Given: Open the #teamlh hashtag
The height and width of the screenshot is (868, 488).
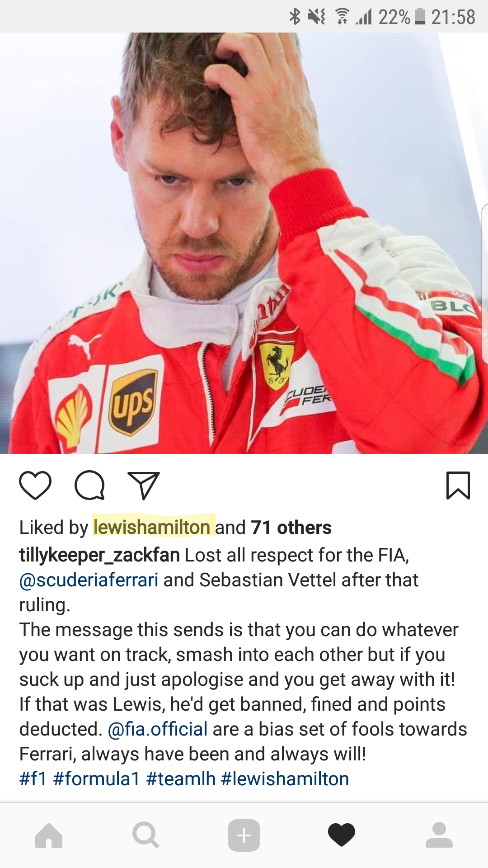Looking at the screenshot, I should [181, 779].
